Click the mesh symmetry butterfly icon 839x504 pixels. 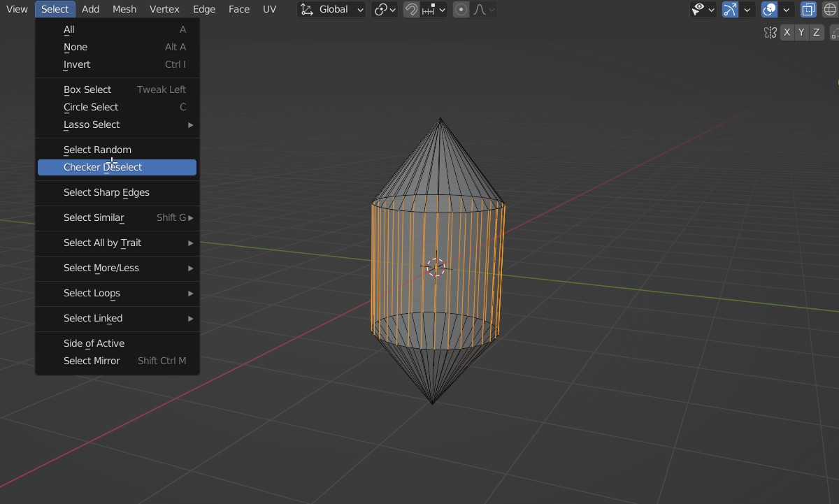(770, 32)
